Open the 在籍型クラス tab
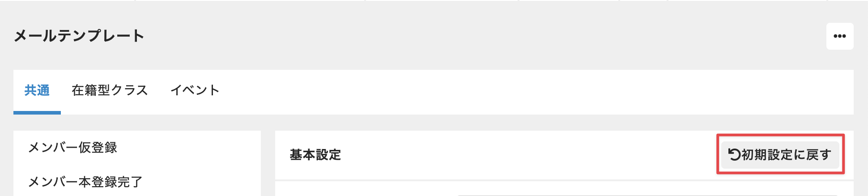Screen dimensions: 868x196 click(110, 91)
